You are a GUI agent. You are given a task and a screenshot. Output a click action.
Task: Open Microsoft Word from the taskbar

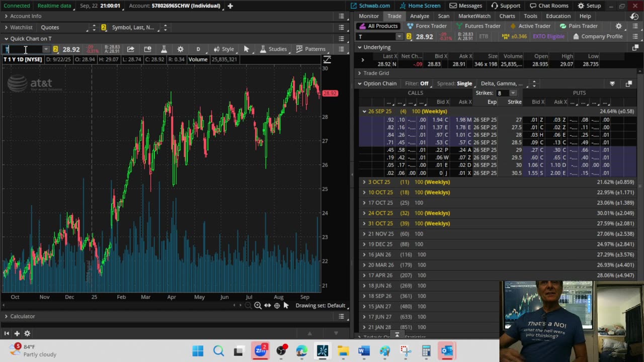364,350
